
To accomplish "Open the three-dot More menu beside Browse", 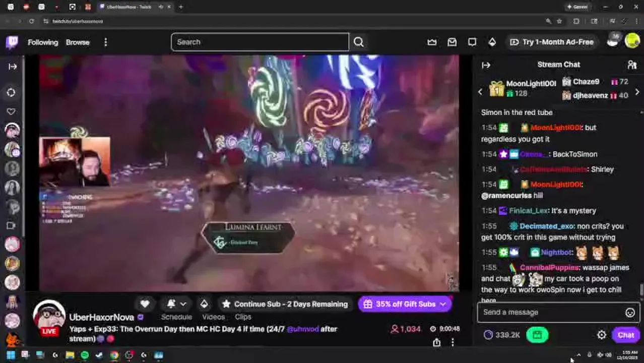I will coord(105,42).
